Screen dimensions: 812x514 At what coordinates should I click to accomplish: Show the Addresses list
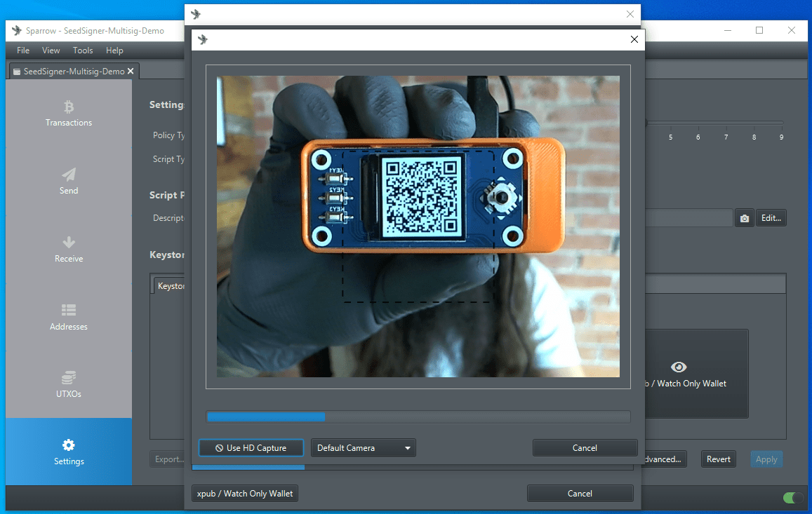[69, 317]
